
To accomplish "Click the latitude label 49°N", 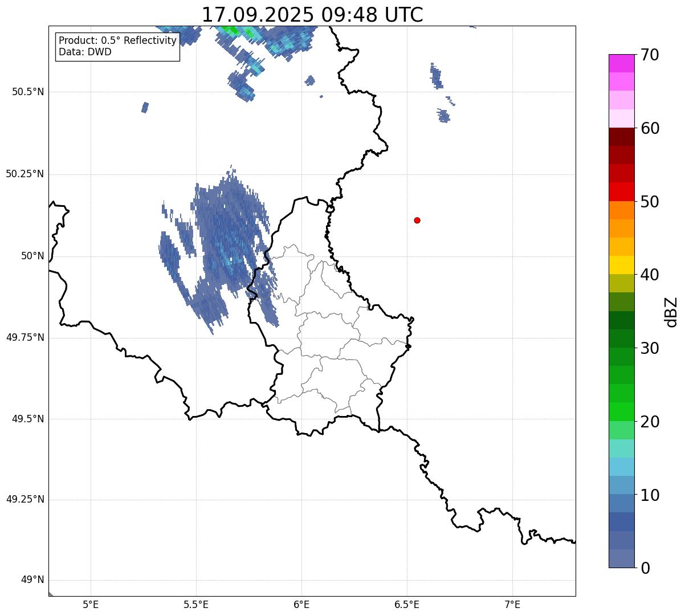I will click(32, 580).
